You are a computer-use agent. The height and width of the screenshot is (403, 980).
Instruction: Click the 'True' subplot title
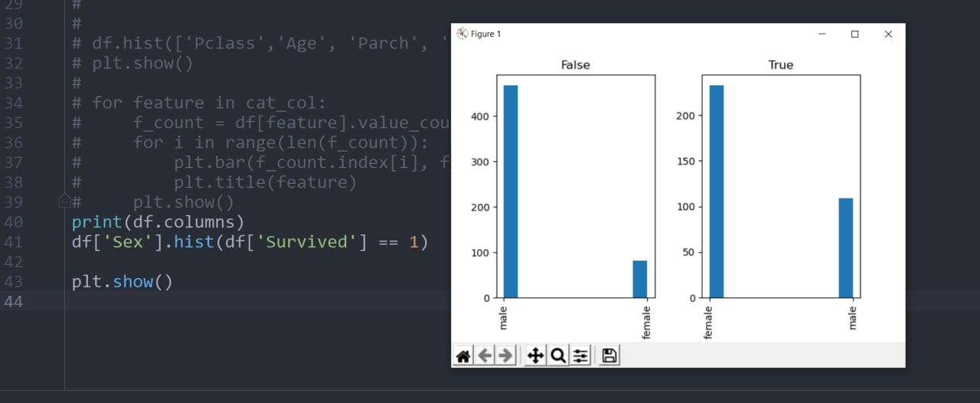coord(781,65)
